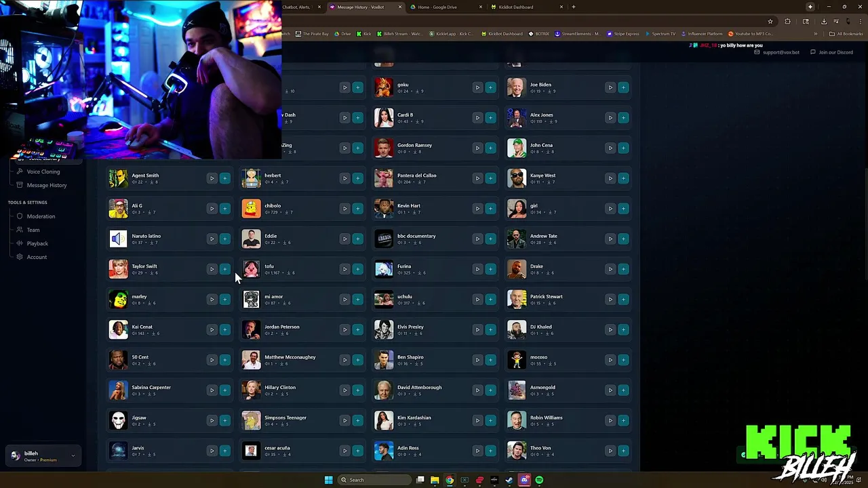
Task: Add the Ali G voice
Action: (224, 209)
